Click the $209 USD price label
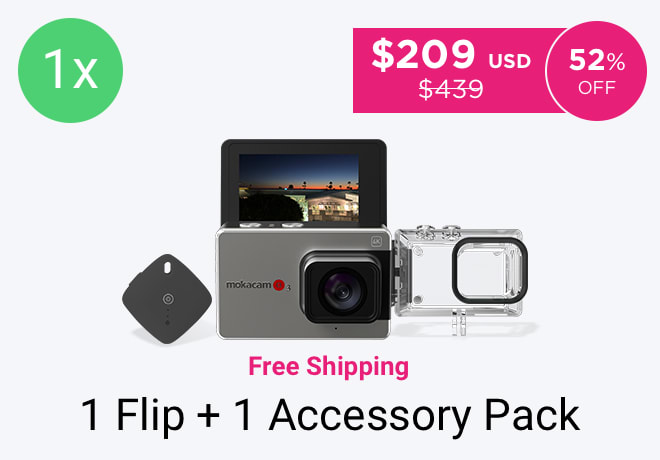 451,55
